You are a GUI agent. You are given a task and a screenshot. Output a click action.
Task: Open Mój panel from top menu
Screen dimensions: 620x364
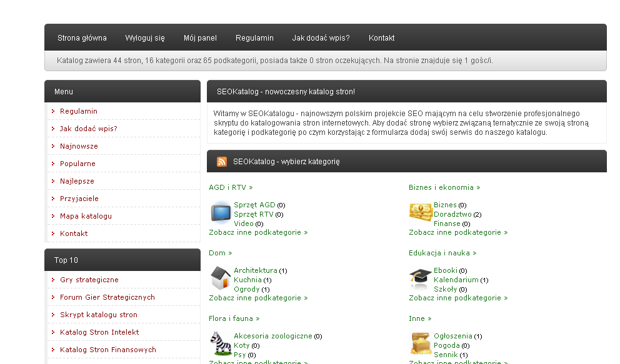[x=200, y=38]
